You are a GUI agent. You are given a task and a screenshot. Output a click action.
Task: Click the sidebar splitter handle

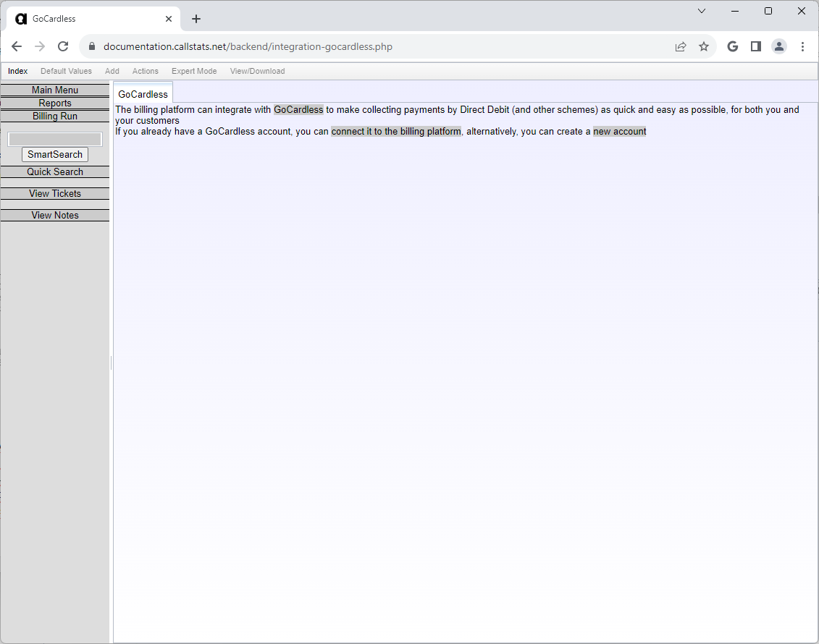tap(111, 362)
